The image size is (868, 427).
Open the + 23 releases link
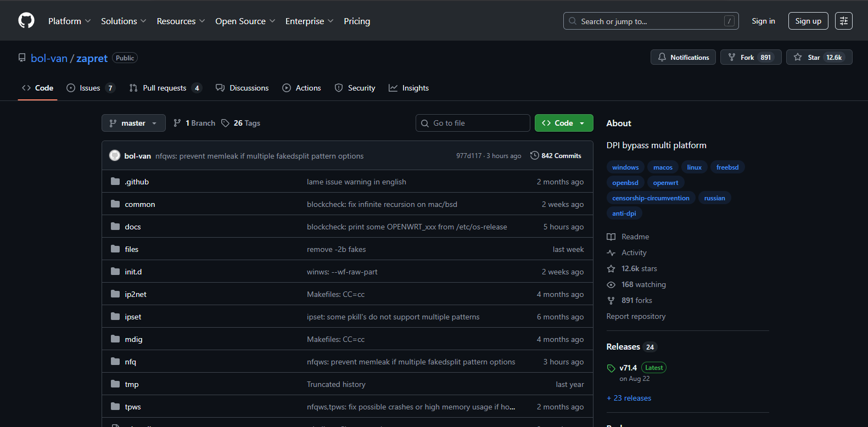[629, 398]
